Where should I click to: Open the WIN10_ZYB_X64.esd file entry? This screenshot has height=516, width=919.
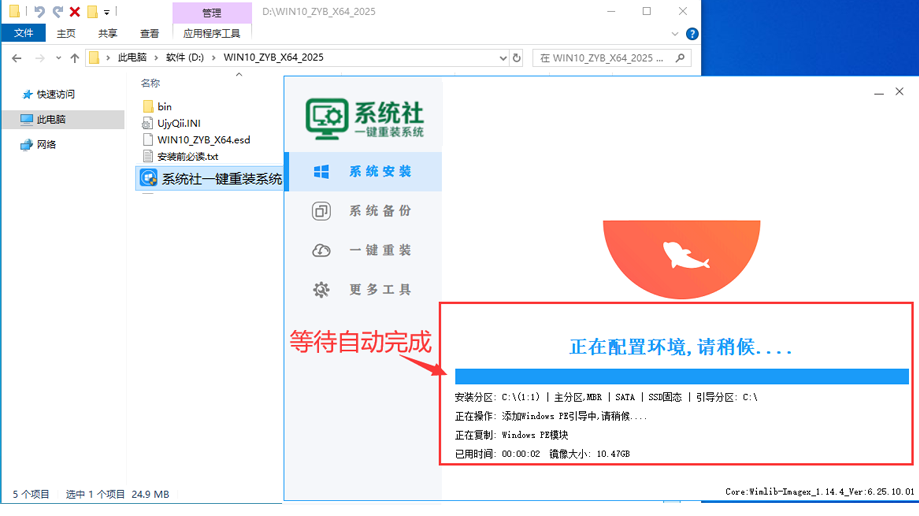(203, 140)
